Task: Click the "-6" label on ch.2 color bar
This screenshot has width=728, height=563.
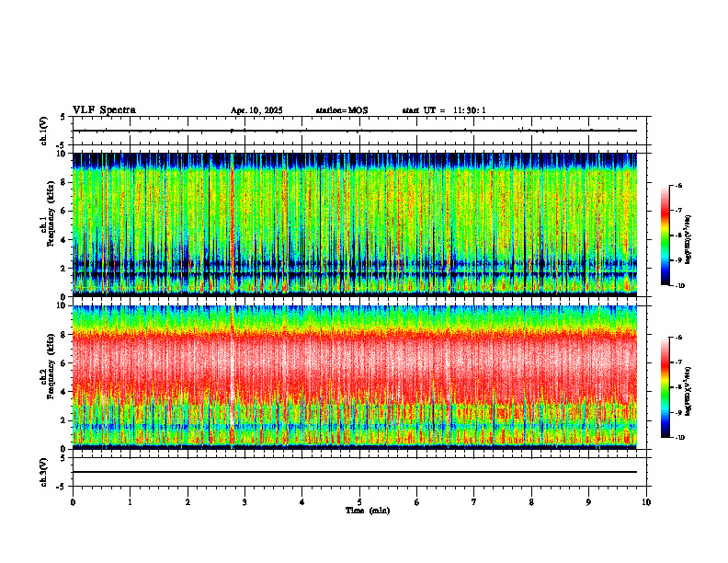Action: [x=678, y=338]
